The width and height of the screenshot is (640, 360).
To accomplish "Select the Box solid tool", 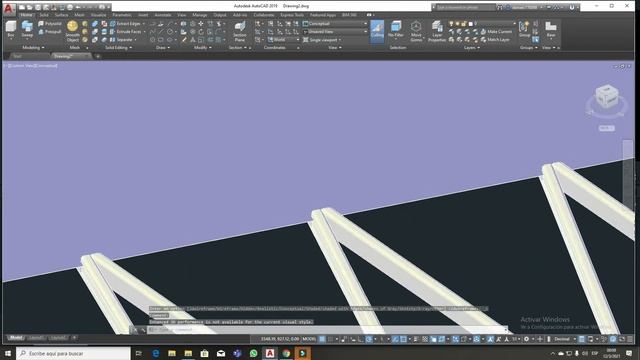I will coord(11,29).
